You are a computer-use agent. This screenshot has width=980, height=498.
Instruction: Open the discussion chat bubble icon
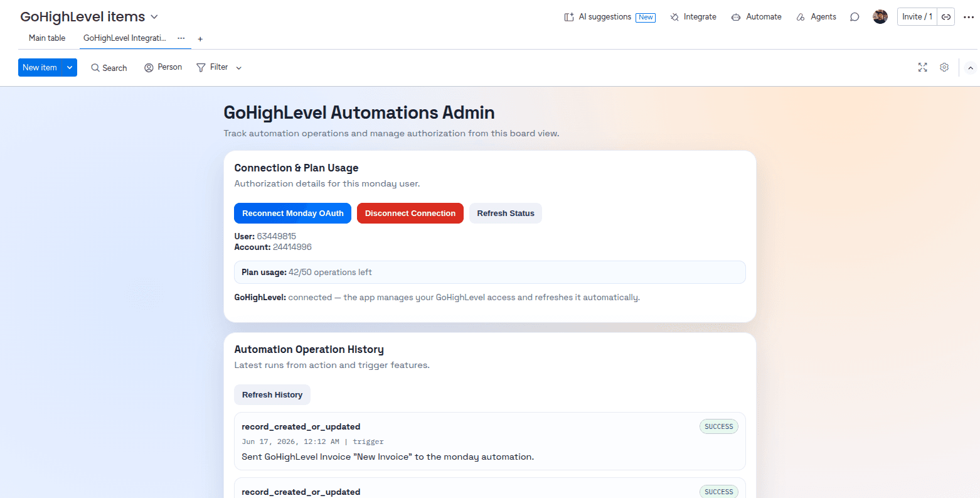point(855,17)
